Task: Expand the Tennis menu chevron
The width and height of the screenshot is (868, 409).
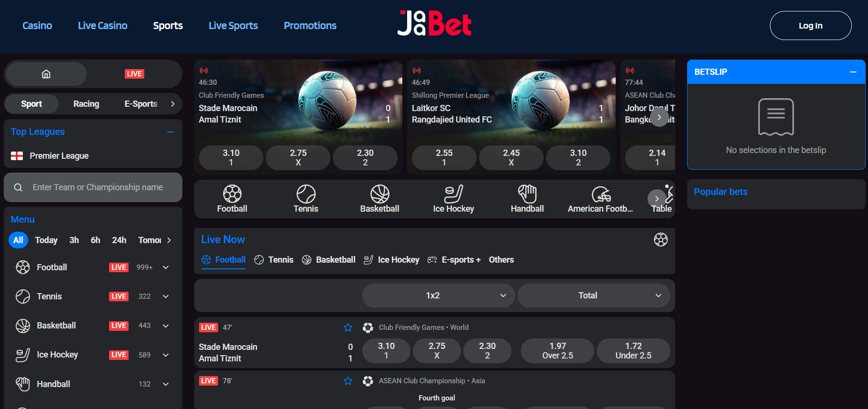Action: pyautogui.click(x=166, y=297)
